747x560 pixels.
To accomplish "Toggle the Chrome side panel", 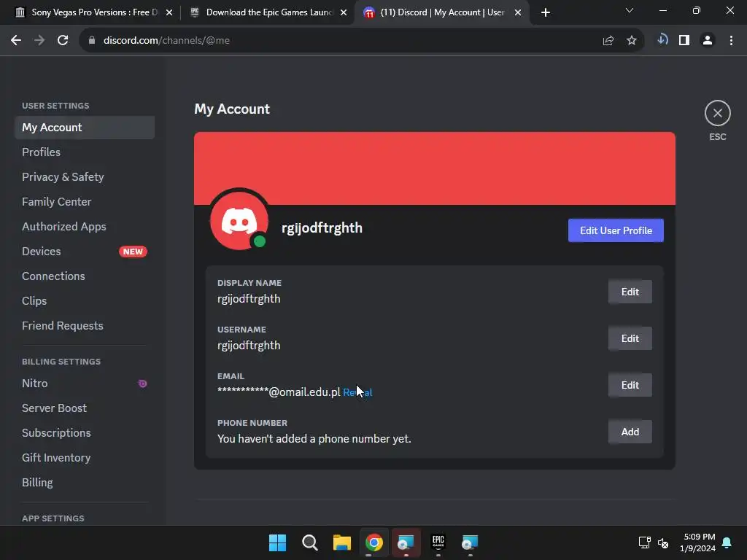I will (684, 41).
